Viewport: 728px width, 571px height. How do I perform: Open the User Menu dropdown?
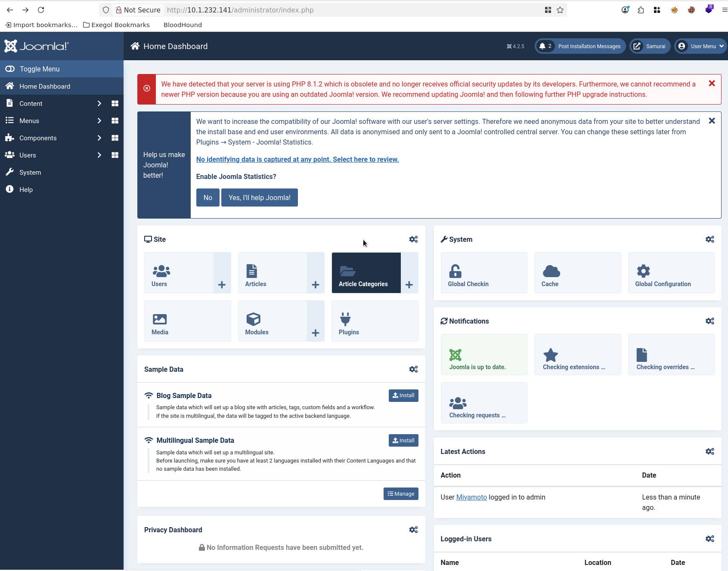(x=700, y=46)
